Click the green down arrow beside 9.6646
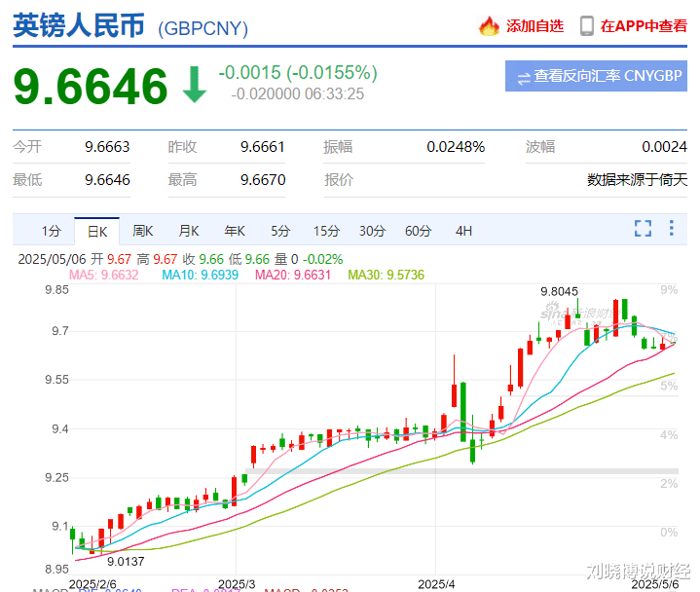This screenshot has width=700, height=592. click(194, 85)
